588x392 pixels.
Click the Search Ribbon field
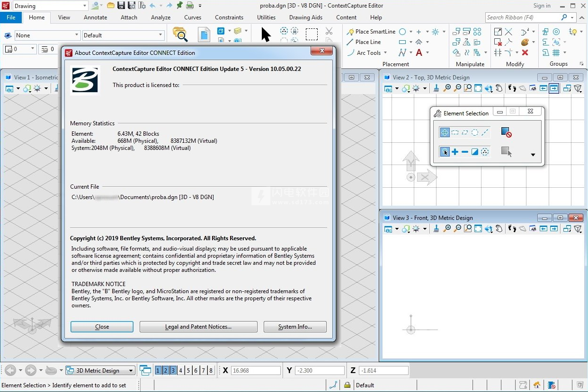click(523, 17)
